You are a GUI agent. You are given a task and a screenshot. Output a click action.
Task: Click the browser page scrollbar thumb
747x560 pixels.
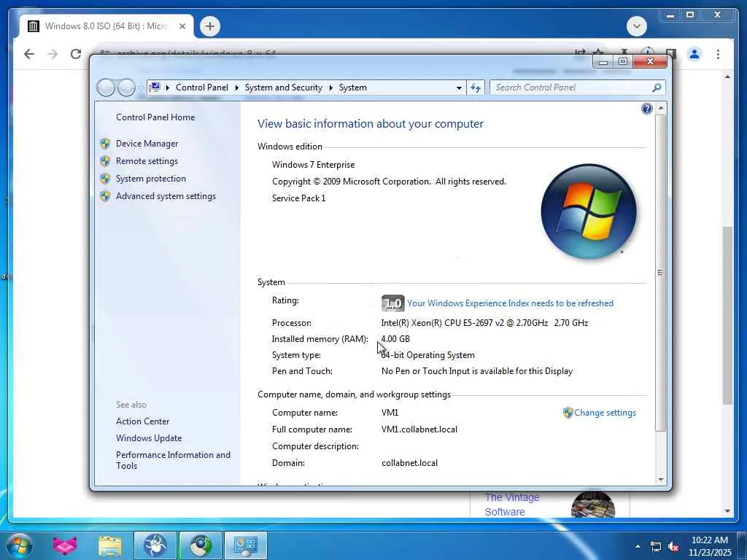(727, 315)
